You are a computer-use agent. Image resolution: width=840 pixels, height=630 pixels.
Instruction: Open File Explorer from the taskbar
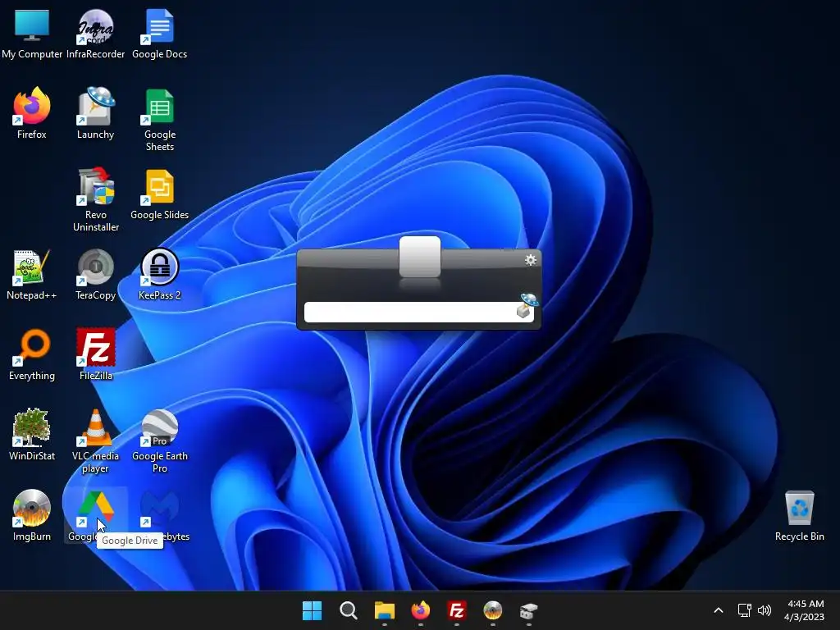tap(384, 610)
